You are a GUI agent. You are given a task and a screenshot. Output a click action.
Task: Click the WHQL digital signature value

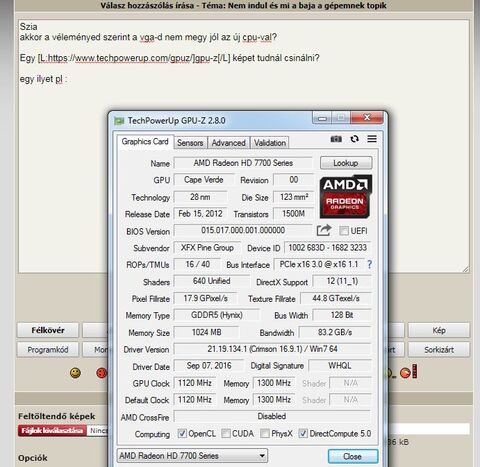(340, 366)
